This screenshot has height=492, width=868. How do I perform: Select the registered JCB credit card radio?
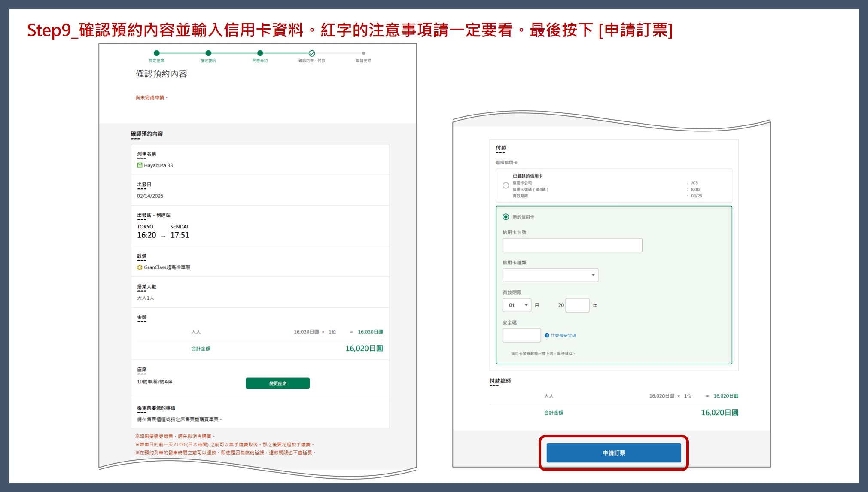click(x=506, y=186)
